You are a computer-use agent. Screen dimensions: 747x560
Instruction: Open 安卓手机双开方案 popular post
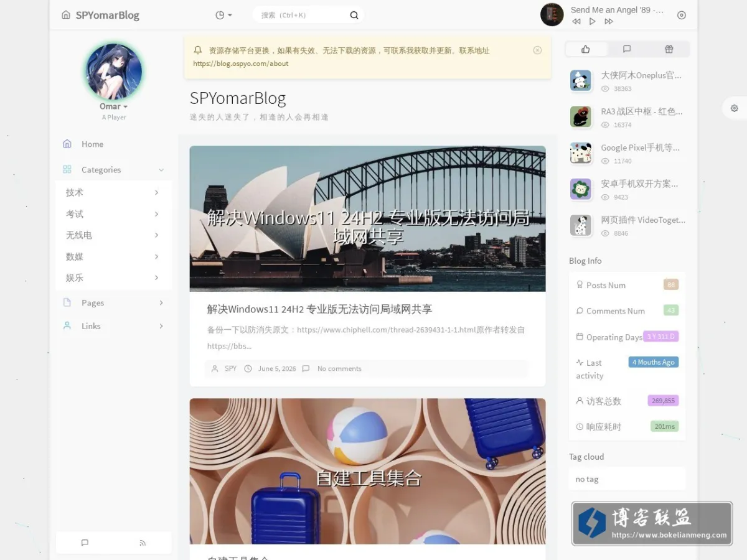[x=639, y=184]
